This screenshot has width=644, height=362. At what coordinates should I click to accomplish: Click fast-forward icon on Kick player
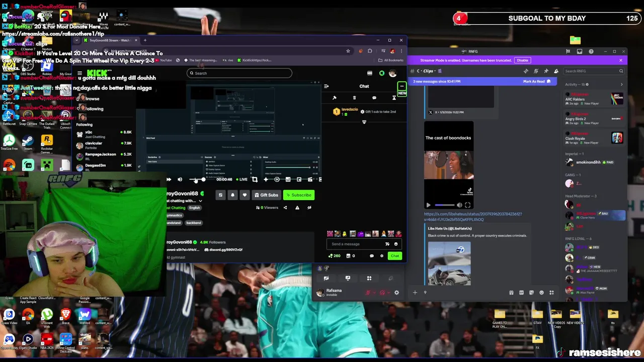click(x=169, y=179)
